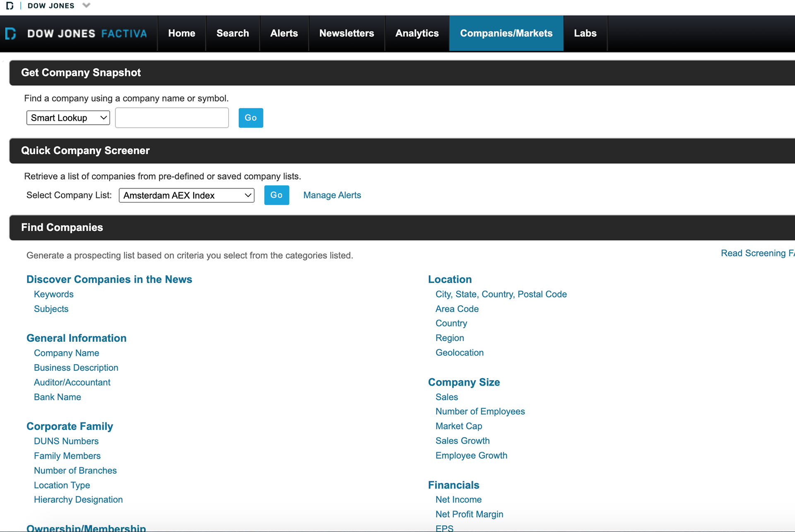Select the Location Type link
The height and width of the screenshot is (532, 795).
click(62, 485)
